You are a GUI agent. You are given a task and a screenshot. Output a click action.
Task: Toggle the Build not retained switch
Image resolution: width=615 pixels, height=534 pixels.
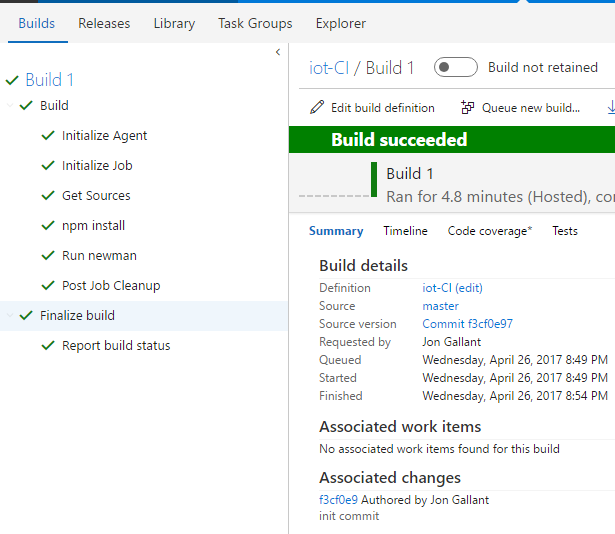[x=456, y=68]
